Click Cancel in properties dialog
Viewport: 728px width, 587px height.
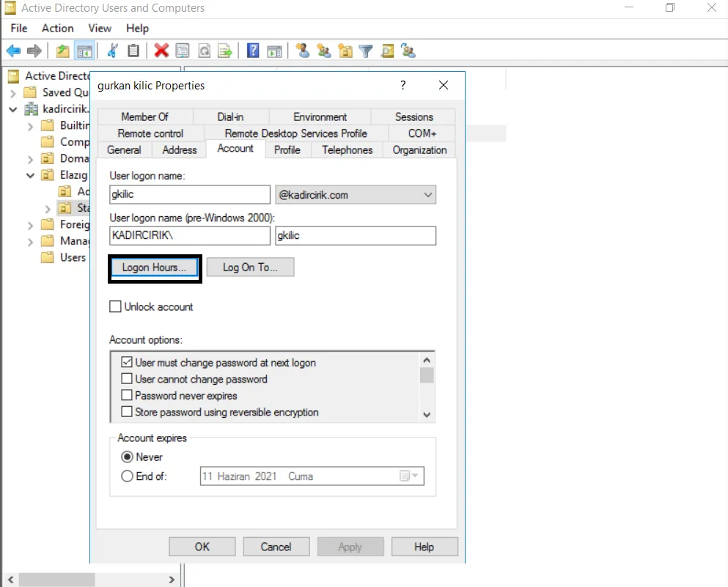tap(276, 547)
